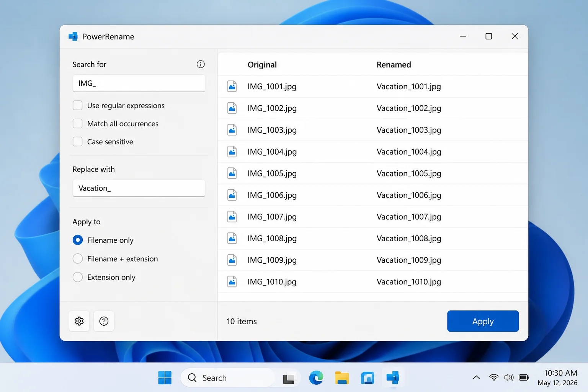588x392 pixels.
Task: Select the image file icon for IMG_1003.jpg
Action: point(232,130)
